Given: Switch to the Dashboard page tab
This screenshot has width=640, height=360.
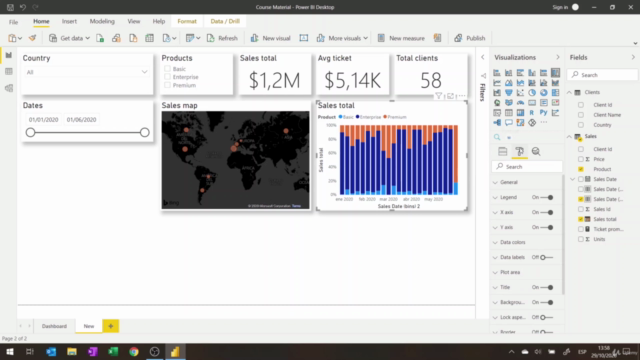Looking at the screenshot, I should [54, 326].
